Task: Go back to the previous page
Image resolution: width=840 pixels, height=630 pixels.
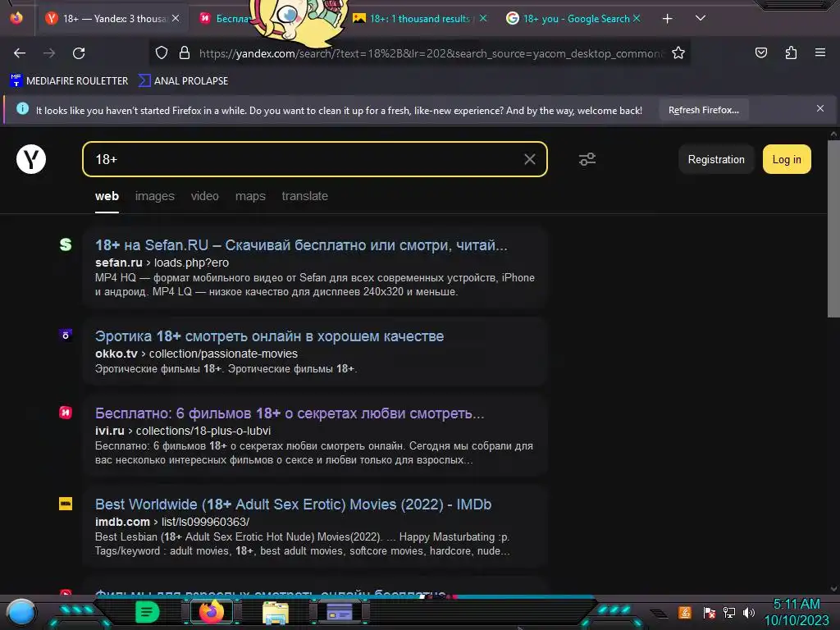Action: click(x=20, y=53)
